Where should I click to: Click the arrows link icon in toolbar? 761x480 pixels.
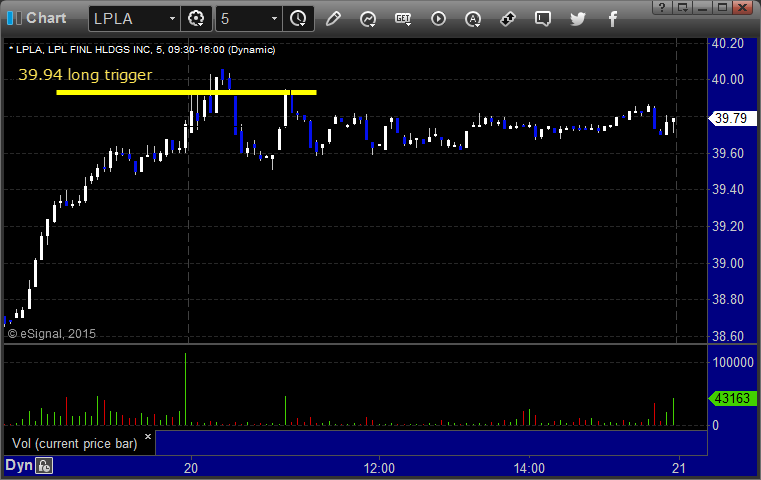tap(508, 19)
